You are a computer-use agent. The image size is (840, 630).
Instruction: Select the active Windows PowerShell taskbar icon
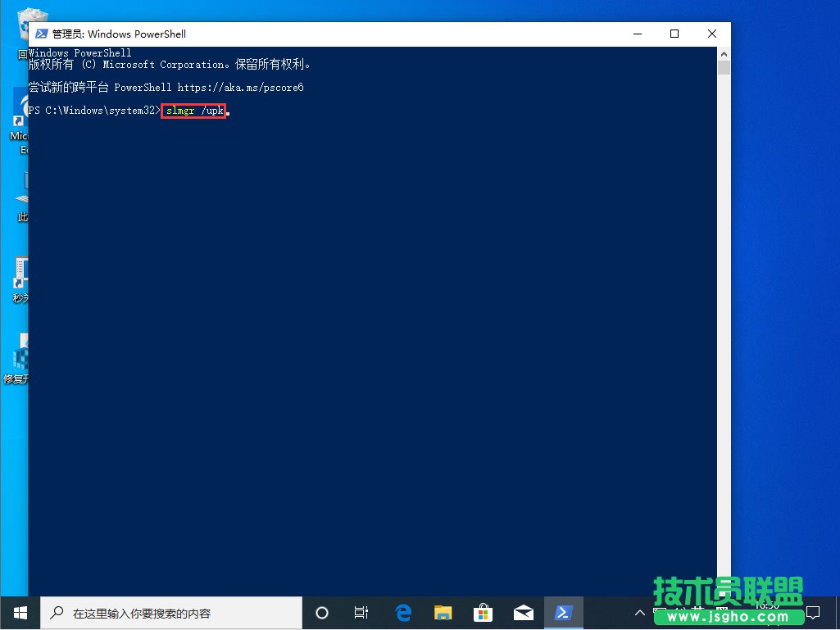point(563,612)
